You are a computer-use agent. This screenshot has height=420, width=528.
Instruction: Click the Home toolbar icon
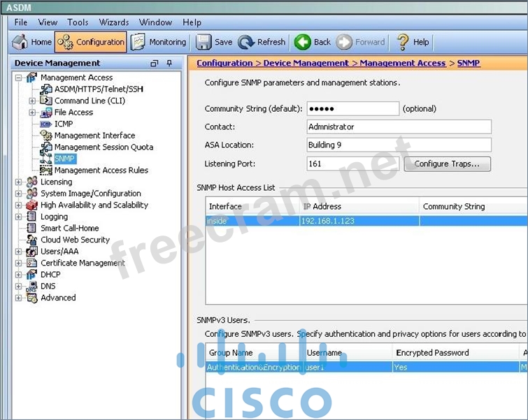pyautogui.click(x=20, y=42)
